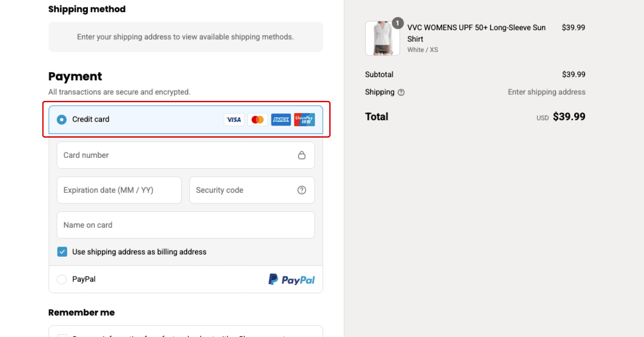Click the Expiration date field
Viewport: 644px width, 337px height.
point(119,190)
